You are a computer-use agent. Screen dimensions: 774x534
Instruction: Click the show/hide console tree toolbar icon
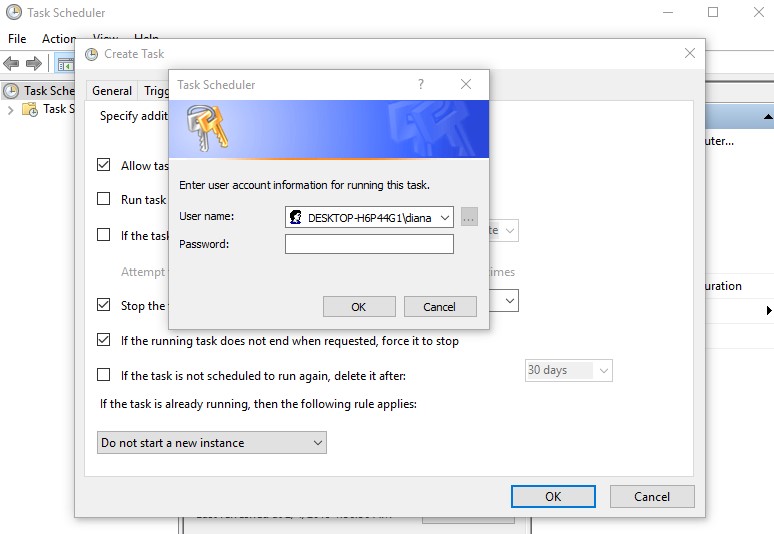coord(65,64)
